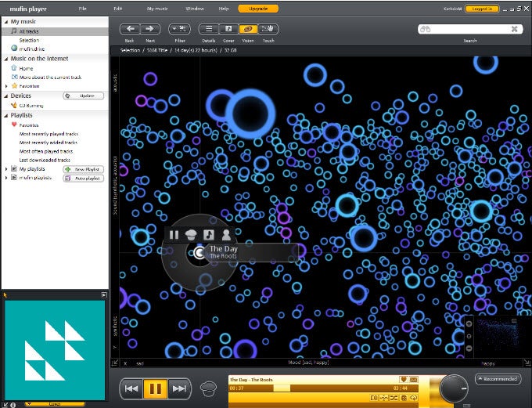This screenshot has width=532, height=408.
Task: Open mufin.drive in the sidebar
Action: 32,49
